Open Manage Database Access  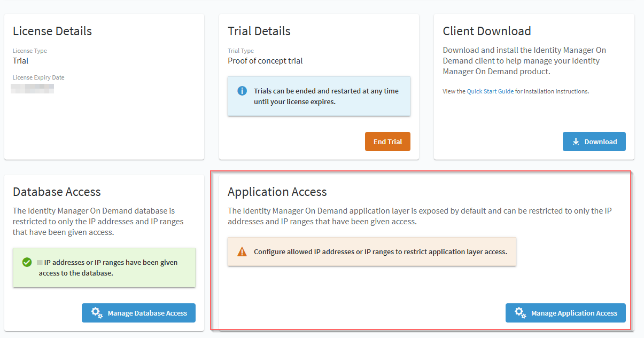tap(138, 313)
